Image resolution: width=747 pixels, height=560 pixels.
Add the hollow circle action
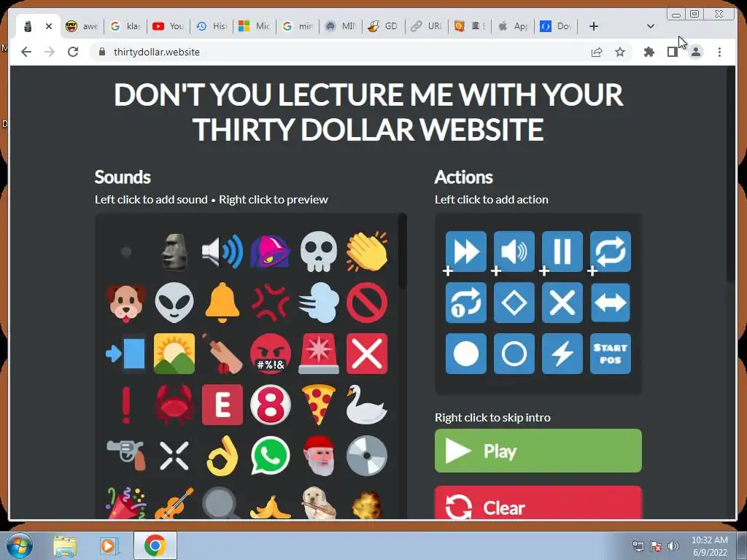[514, 354]
